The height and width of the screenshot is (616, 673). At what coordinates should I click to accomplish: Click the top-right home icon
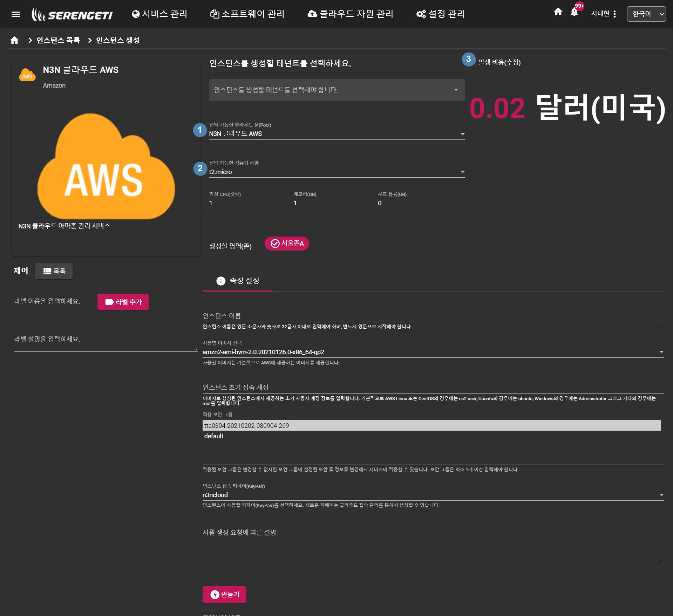558,12
